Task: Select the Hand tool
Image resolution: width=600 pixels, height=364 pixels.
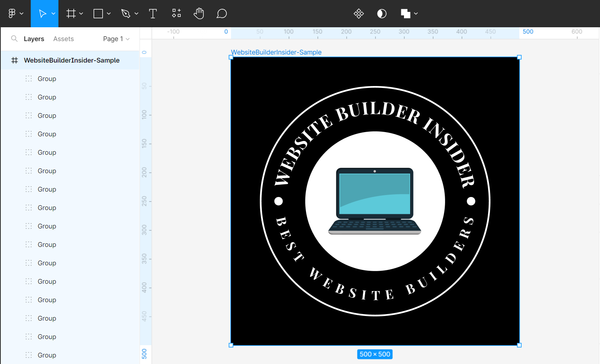Action: (x=199, y=14)
